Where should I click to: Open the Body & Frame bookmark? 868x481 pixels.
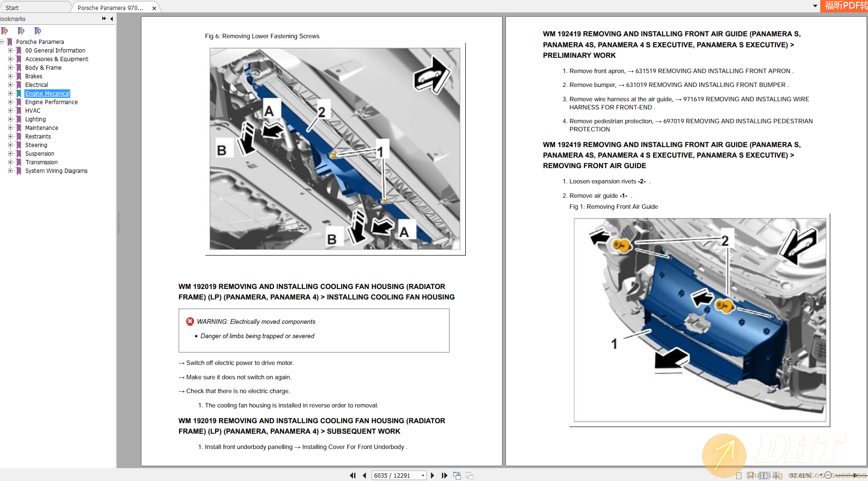[43, 68]
